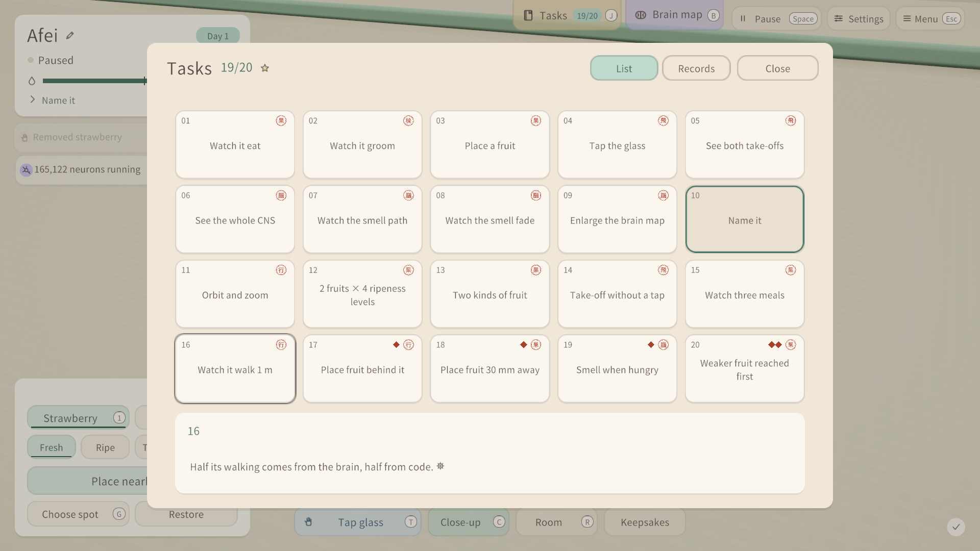Toggle the Close-up camera view
980x551 pixels.
pyautogui.click(x=468, y=522)
